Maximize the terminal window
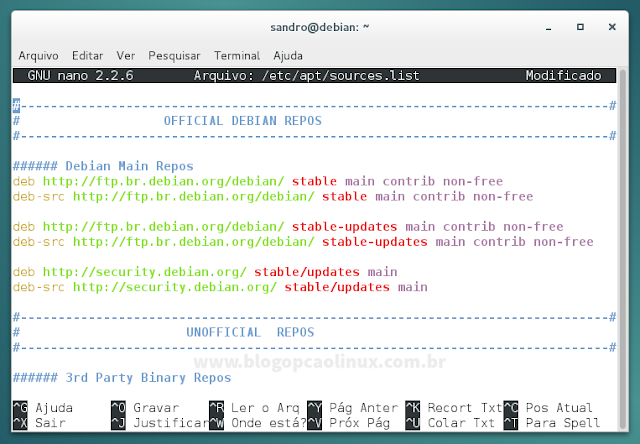 tap(580, 27)
